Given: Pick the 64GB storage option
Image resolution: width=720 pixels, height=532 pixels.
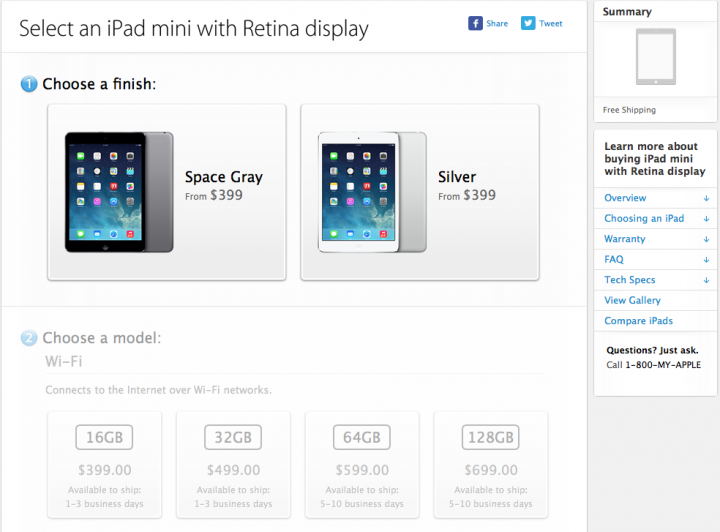Looking at the screenshot, I should pos(361,465).
